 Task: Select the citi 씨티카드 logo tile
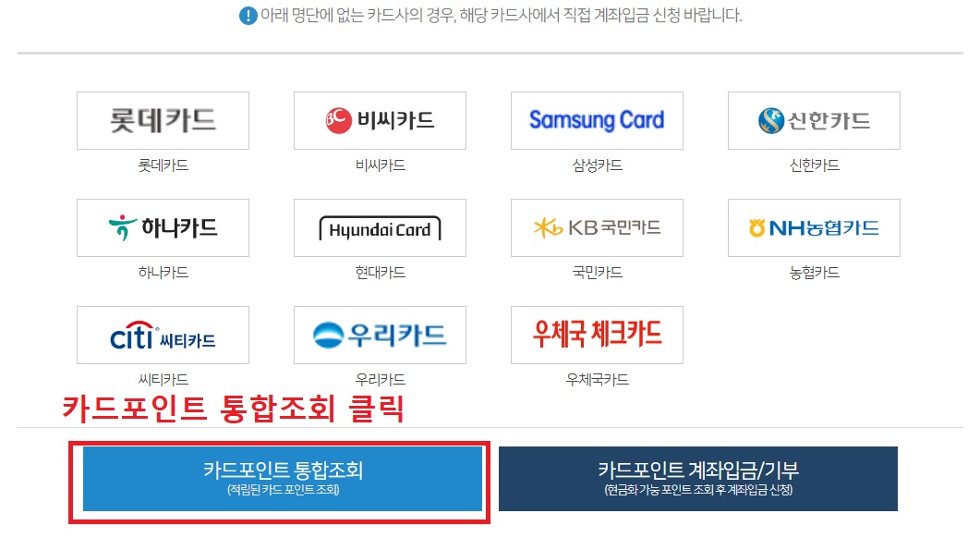pyautogui.click(x=163, y=335)
